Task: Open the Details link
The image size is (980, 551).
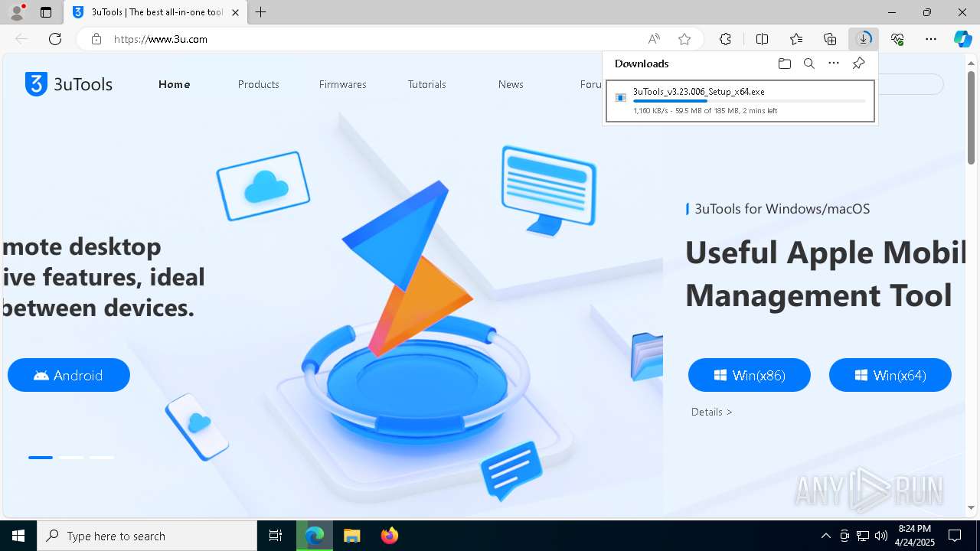Action: (x=711, y=412)
